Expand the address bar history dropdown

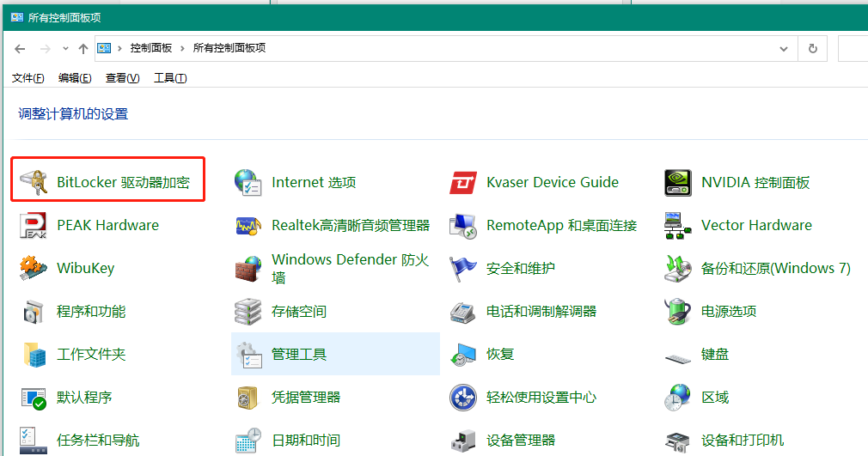[784, 49]
